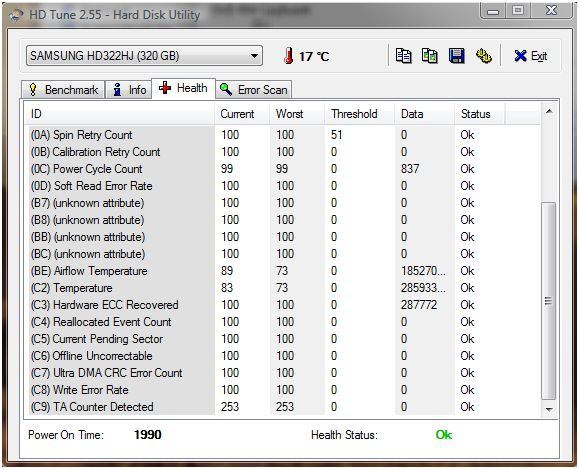Click the green Health Status Ok text
The width and height of the screenshot is (579, 469).
pyautogui.click(x=443, y=435)
